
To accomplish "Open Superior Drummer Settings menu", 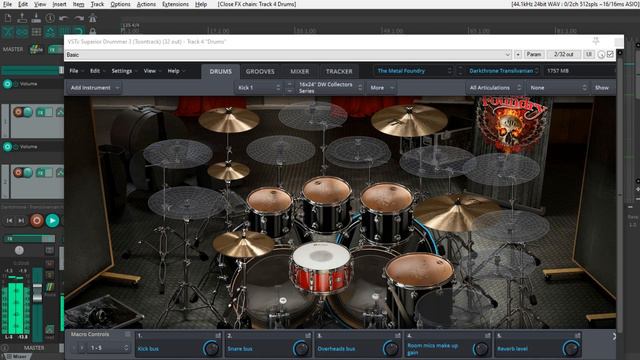I will click(124, 71).
